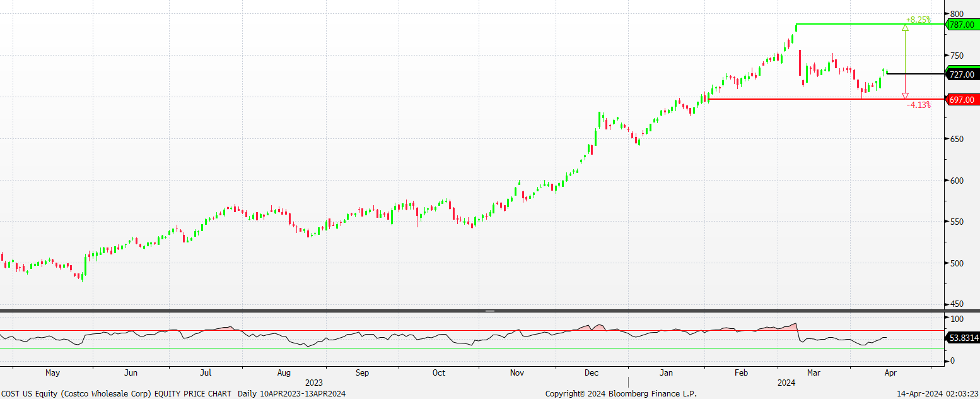The image size is (980, 399).
Task: Click the Dec month label
Action: click(592, 372)
